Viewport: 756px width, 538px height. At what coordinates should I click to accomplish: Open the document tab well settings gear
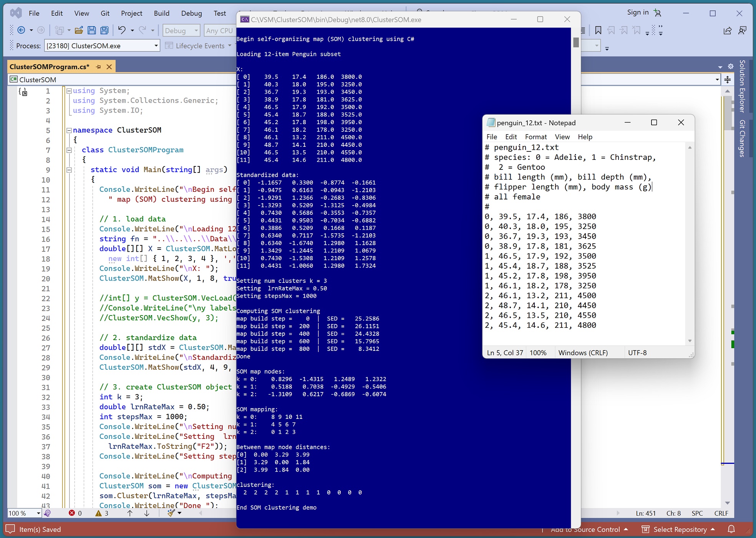point(730,66)
